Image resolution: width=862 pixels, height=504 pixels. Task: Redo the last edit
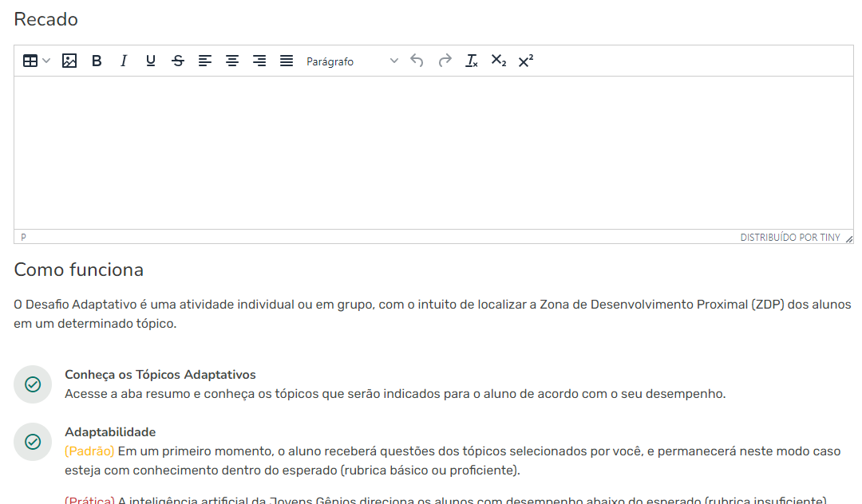point(445,61)
